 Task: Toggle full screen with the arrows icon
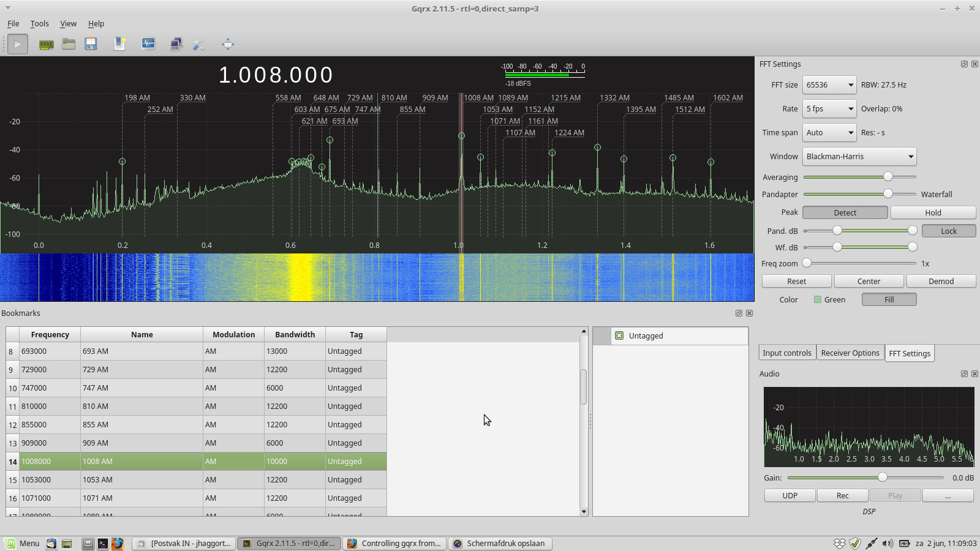(x=228, y=44)
